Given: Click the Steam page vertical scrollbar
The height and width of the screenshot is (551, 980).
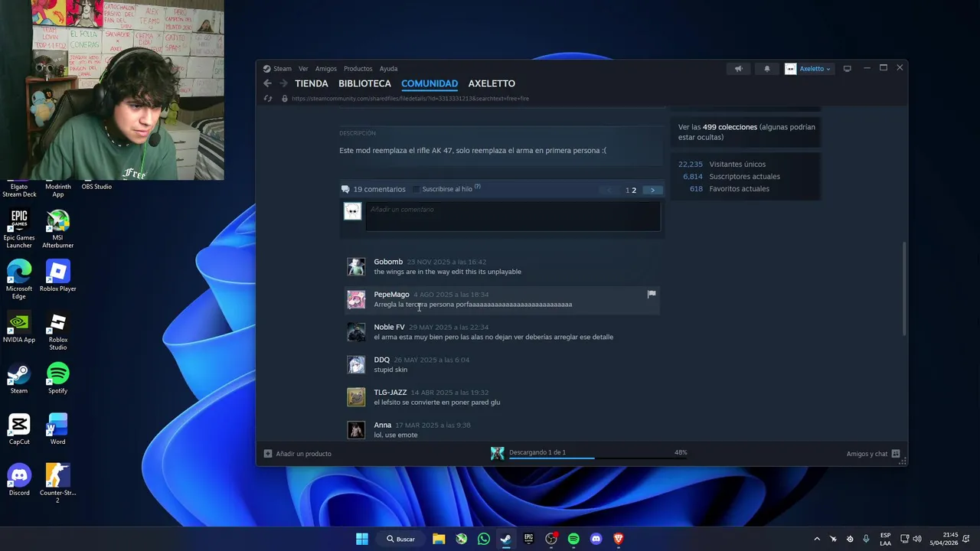Looking at the screenshot, I should pos(904,289).
